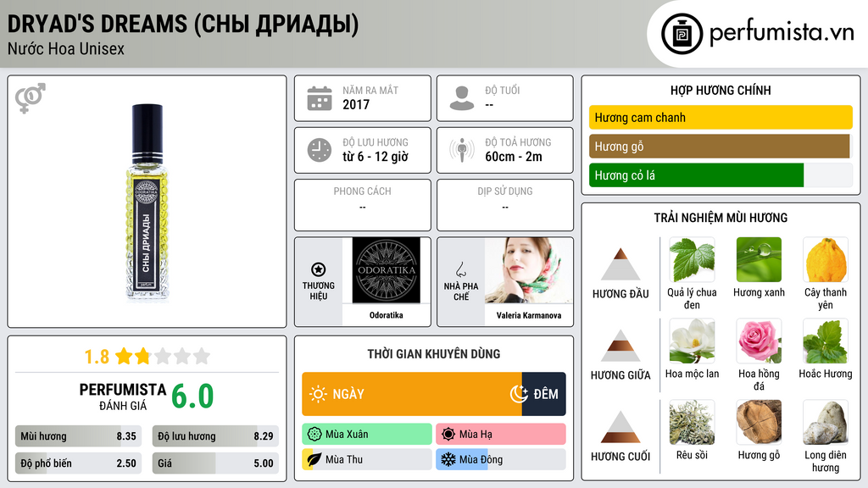Click the launch year value 2017
The image size is (868, 488).
(x=356, y=104)
